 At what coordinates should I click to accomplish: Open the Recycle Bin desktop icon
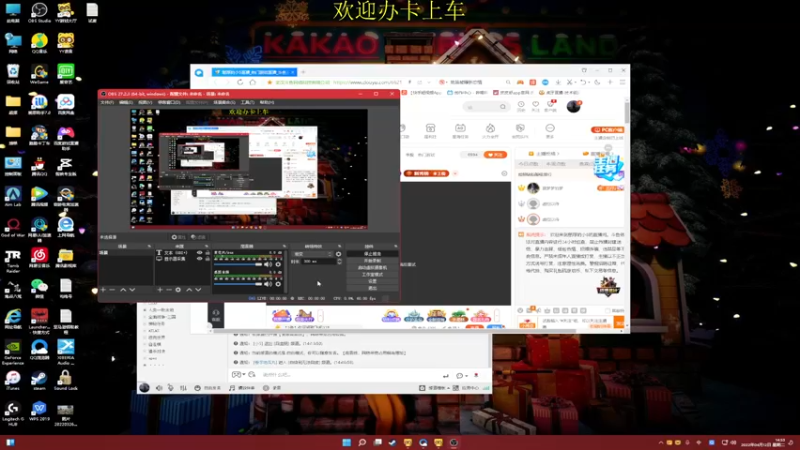[13, 74]
